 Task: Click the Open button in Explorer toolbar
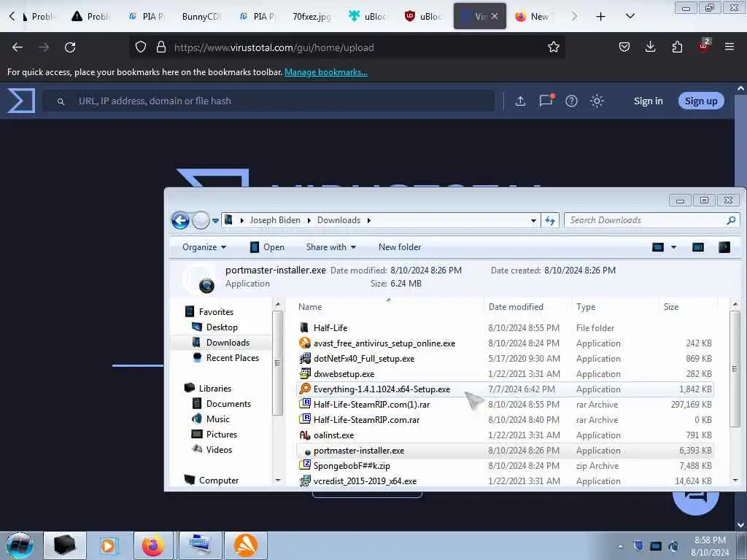(267, 247)
